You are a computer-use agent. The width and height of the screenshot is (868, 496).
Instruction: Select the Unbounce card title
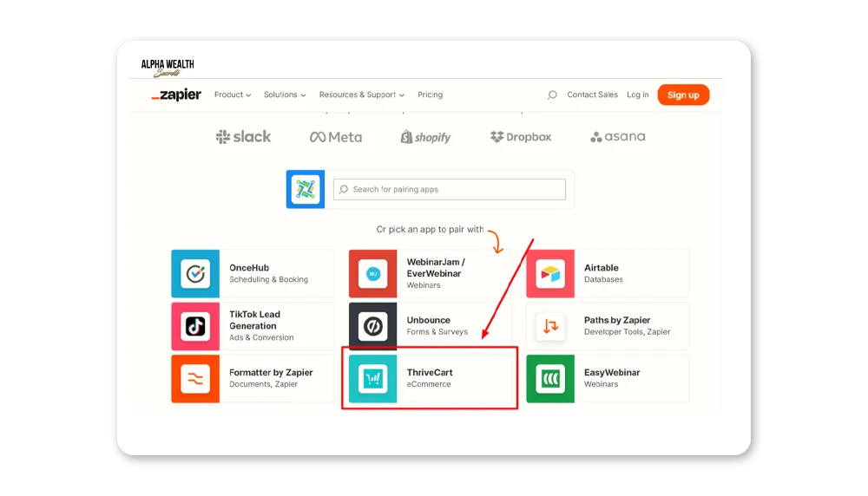click(x=429, y=320)
